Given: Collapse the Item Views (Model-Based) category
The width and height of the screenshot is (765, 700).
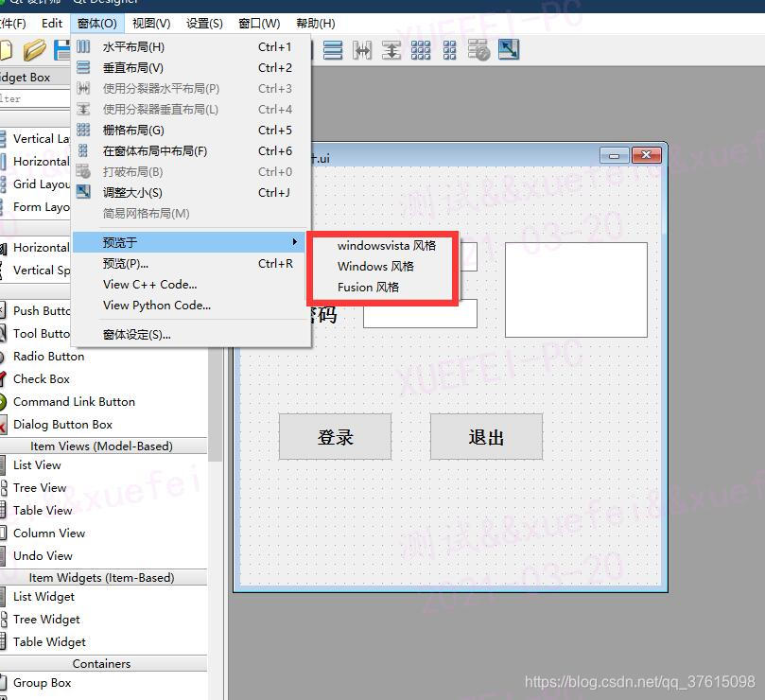Looking at the screenshot, I should click(x=101, y=446).
